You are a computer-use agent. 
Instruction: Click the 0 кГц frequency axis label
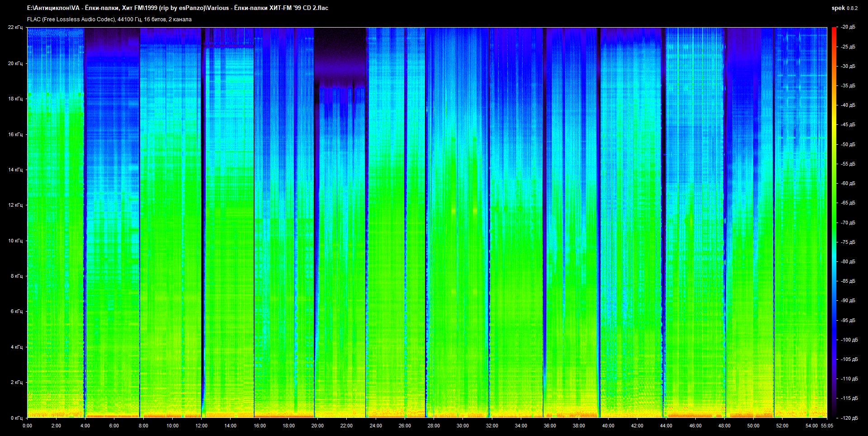[x=16, y=418]
